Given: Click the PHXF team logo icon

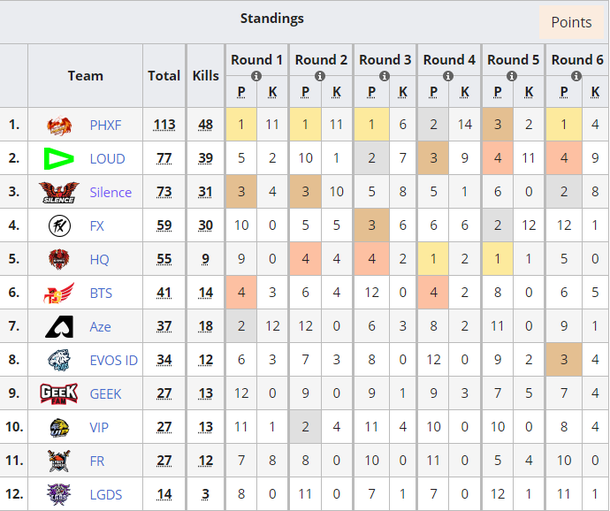Looking at the screenshot, I should (59, 126).
